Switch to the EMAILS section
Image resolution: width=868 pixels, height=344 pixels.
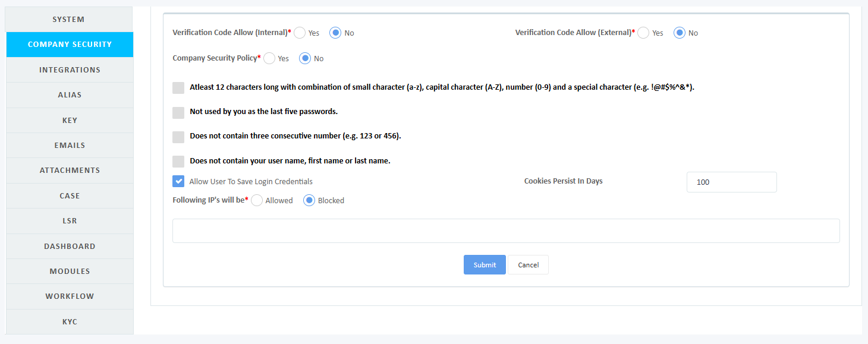pos(70,146)
